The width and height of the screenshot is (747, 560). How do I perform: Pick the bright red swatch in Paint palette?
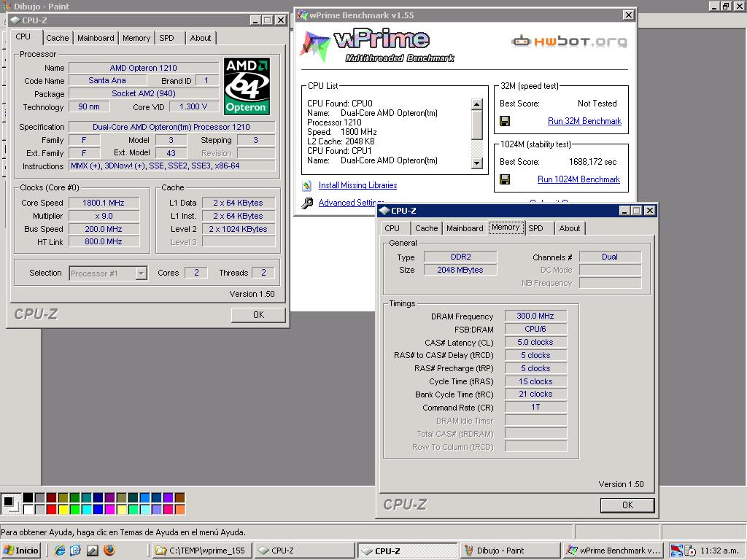[52, 510]
